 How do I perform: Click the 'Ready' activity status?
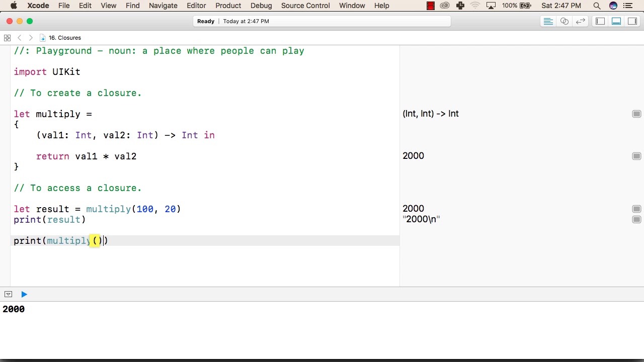[x=206, y=21]
